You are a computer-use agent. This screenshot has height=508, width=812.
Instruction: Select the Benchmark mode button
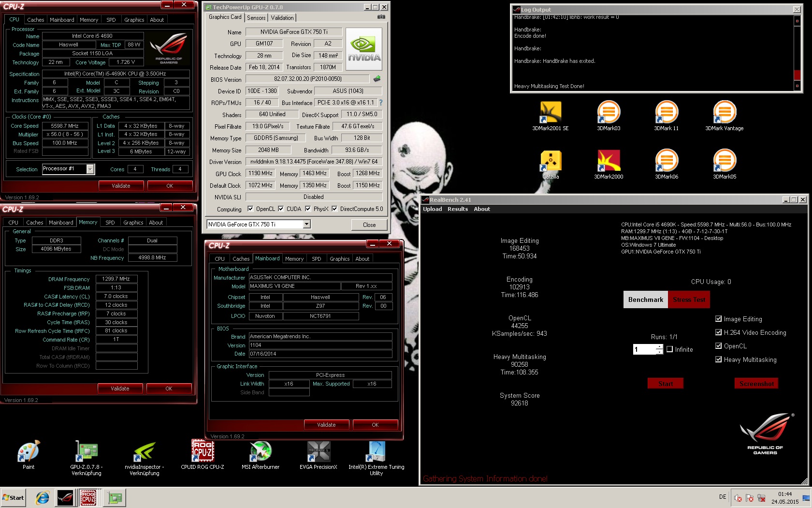coord(646,299)
